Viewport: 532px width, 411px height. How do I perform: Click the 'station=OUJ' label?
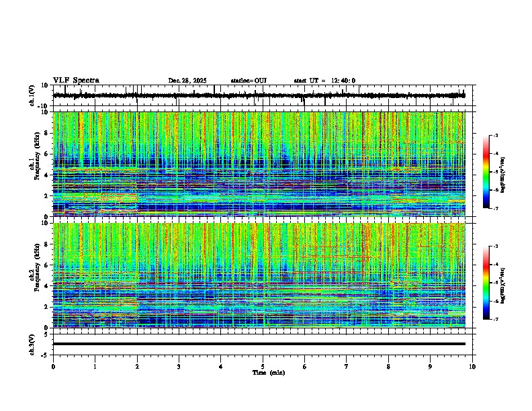click(x=249, y=81)
